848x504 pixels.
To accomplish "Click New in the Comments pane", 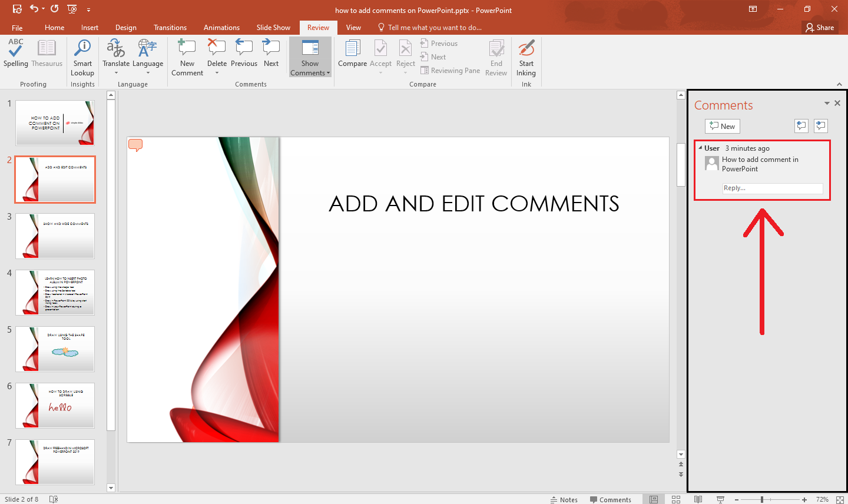I will click(x=723, y=126).
